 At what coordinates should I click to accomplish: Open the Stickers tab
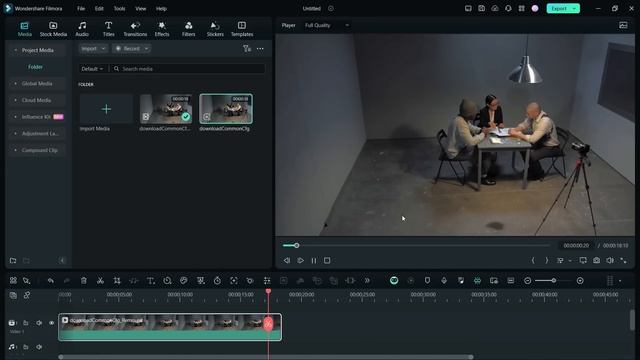215,29
